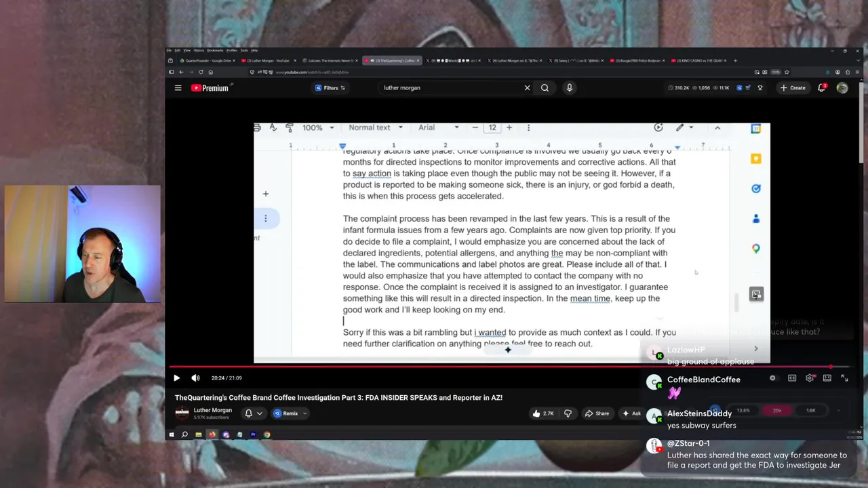The image size is (868, 488).
Task: Open Google Maps side panel icon
Action: (756, 248)
